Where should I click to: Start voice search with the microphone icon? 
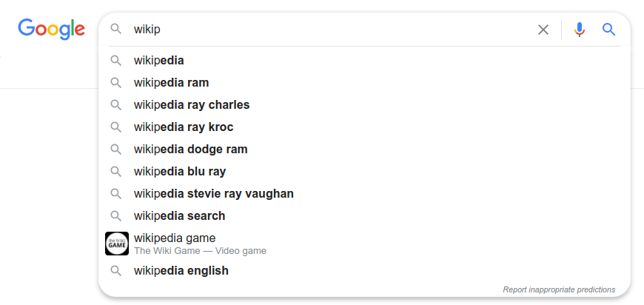point(579,30)
